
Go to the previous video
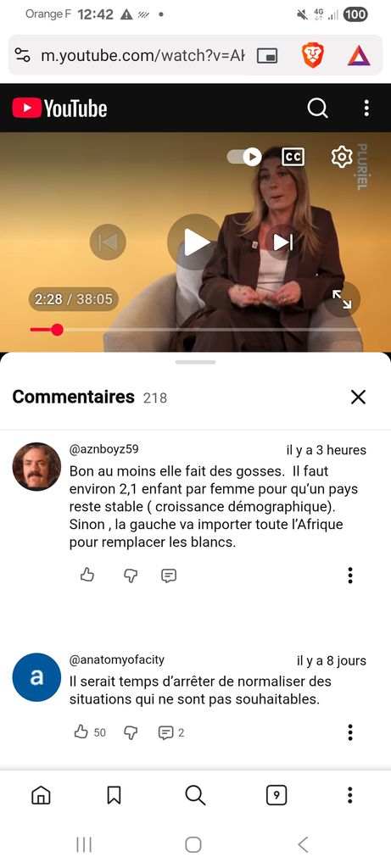(x=108, y=242)
